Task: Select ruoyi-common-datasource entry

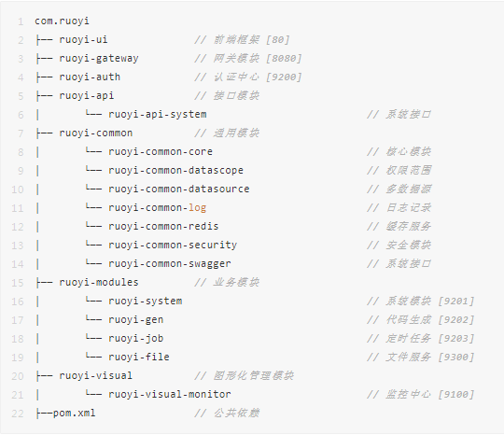Action: (179, 189)
